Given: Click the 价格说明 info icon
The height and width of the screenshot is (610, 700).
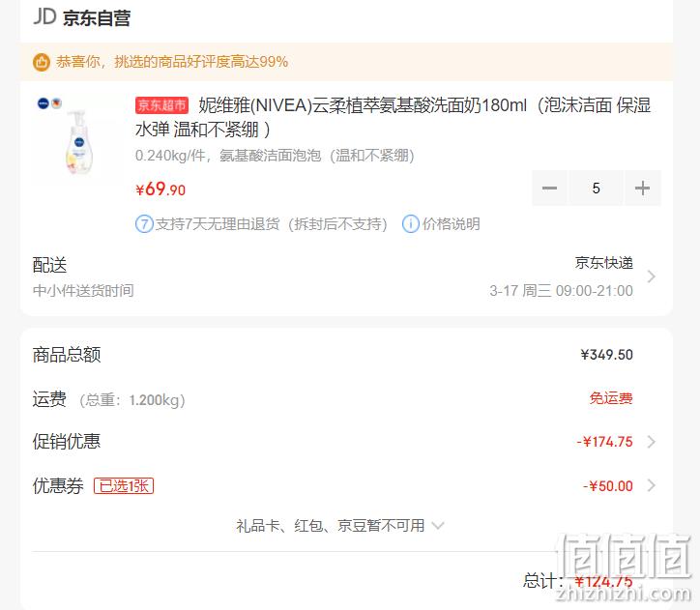Looking at the screenshot, I should tap(411, 223).
